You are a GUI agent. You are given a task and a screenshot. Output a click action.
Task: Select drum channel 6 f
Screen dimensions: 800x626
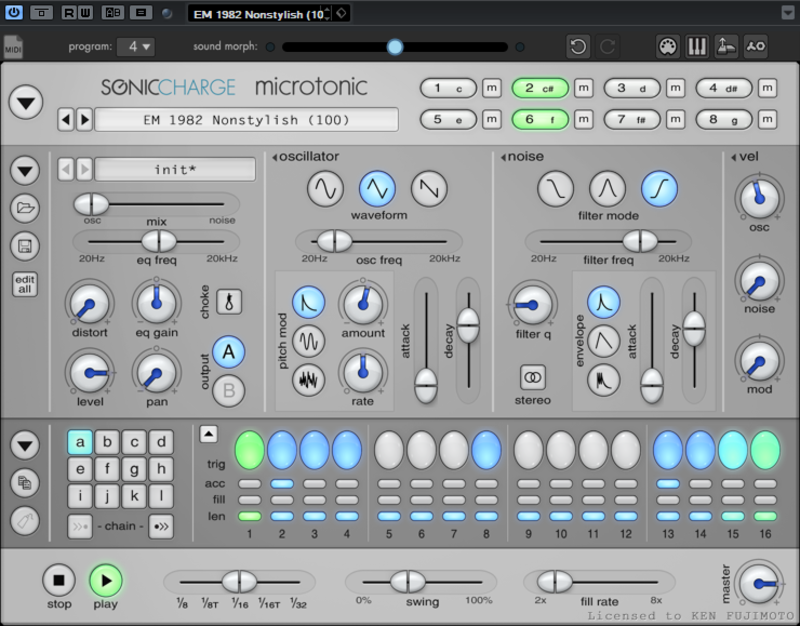click(540, 119)
